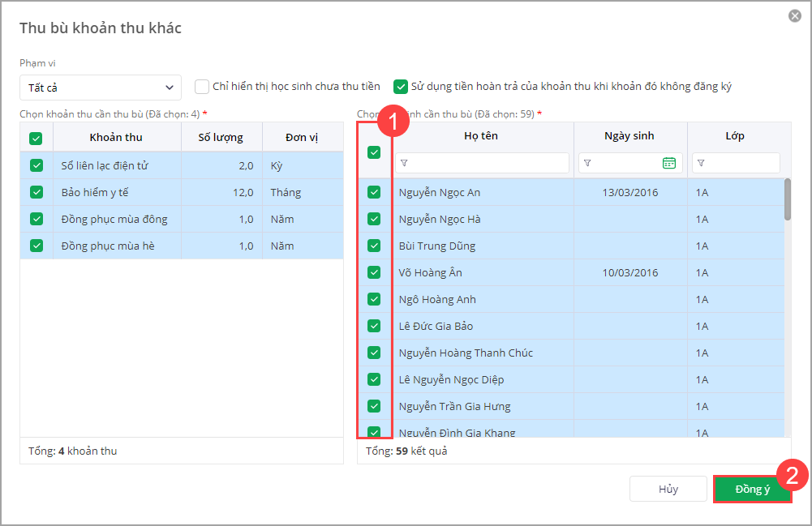This screenshot has height=526, width=812.
Task: Open the calendar date picker icon
Action: [669, 163]
